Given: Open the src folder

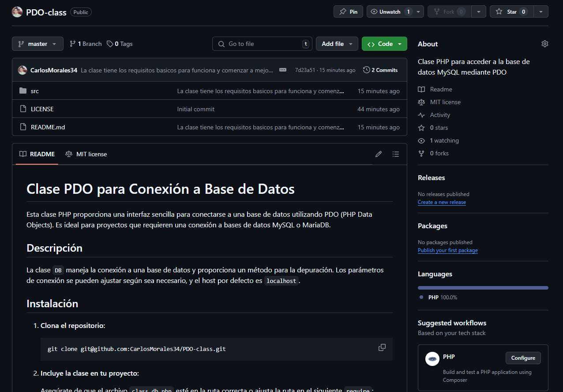Looking at the screenshot, I should 35,91.
